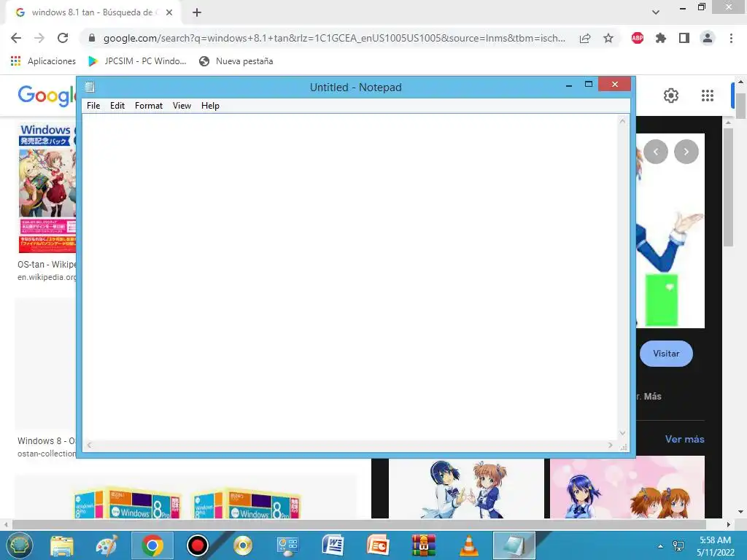Maximize the Notepad window
The height and width of the screenshot is (560, 747).
(x=589, y=85)
